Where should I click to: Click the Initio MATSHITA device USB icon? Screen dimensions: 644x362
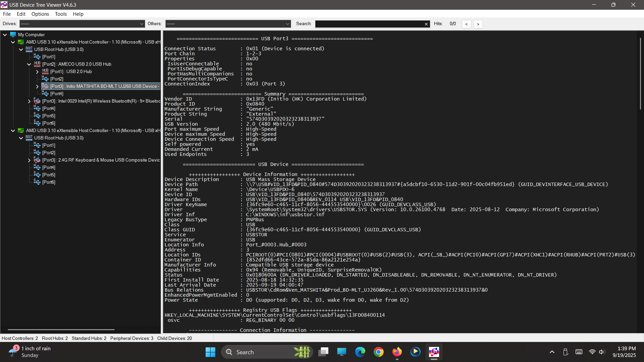coord(45,86)
